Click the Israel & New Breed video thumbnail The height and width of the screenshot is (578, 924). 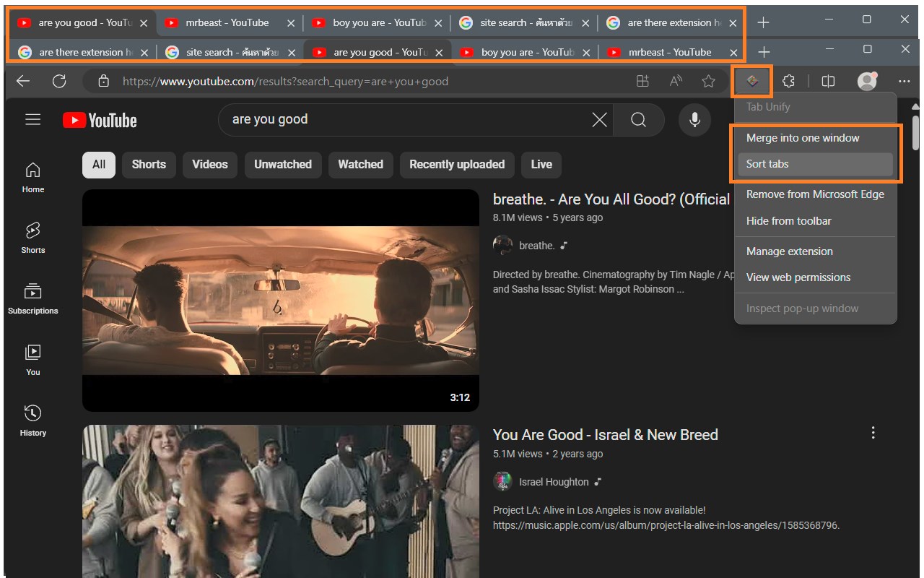pos(281,501)
